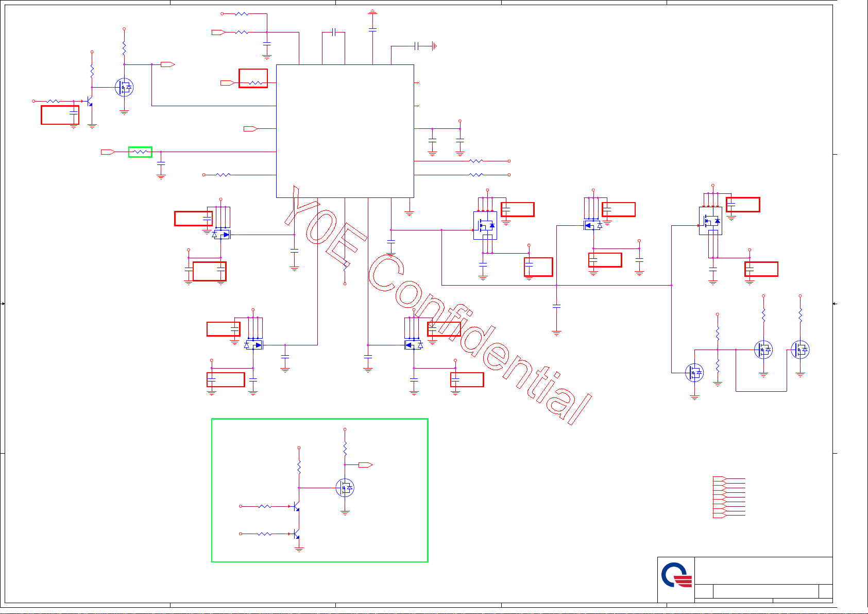868x614 pixels.
Task: Select the horizontal capacitor with ground symbol right of IC top
Action: (x=425, y=46)
